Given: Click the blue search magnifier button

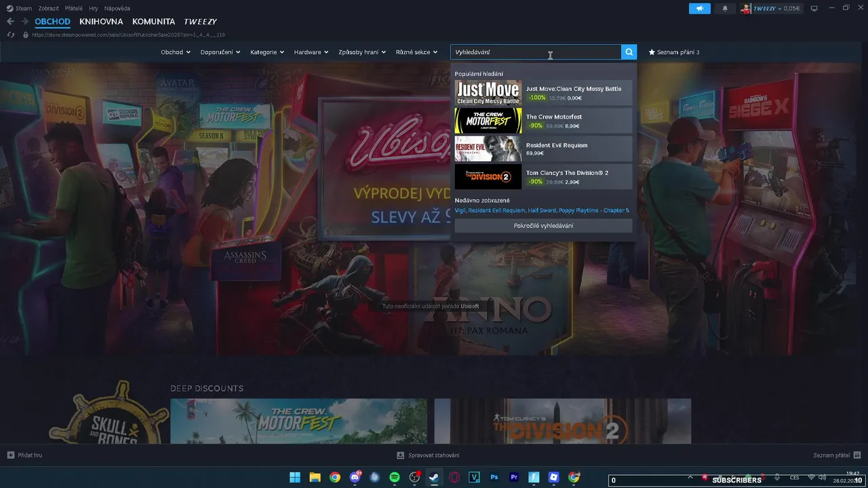Looking at the screenshot, I should click(629, 52).
